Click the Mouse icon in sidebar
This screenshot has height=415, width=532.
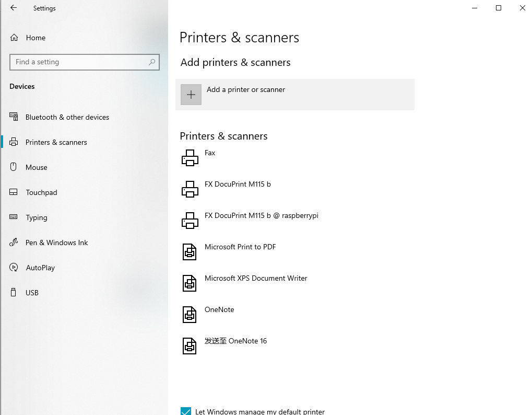(x=13, y=167)
